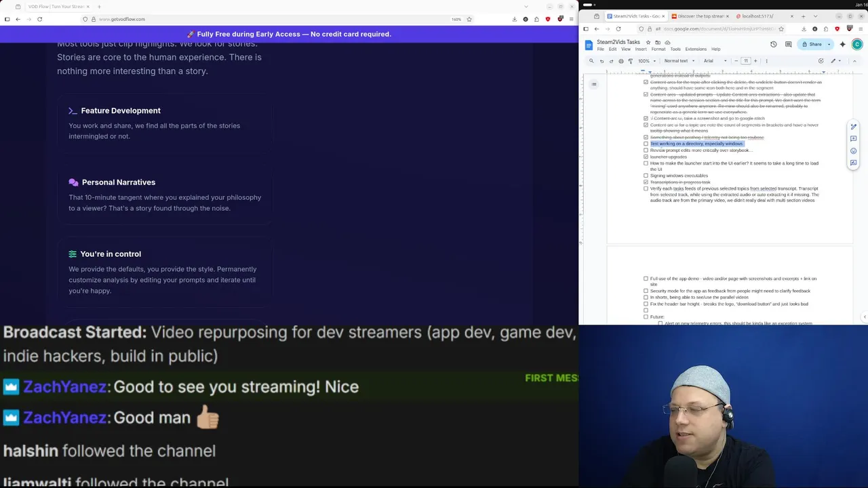Decrease font size with minus button
Screen dimensions: 868x488
[736, 61]
